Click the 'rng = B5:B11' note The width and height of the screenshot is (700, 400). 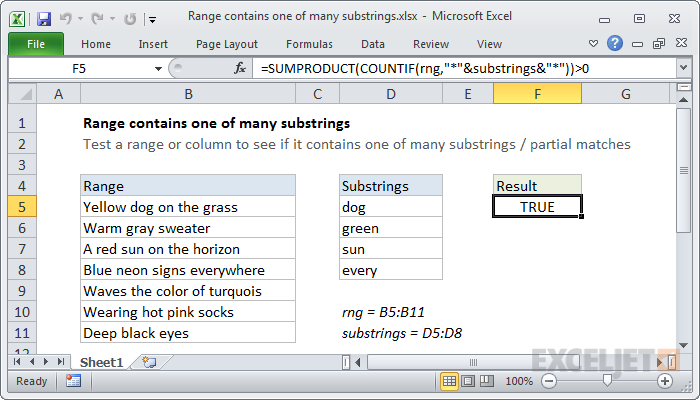(x=383, y=312)
